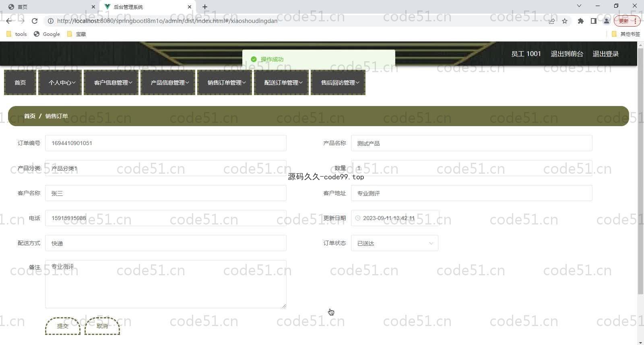Image resolution: width=644 pixels, height=345 pixels.
Task: Switch to the 首页 browser tab
Action: (x=50, y=7)
